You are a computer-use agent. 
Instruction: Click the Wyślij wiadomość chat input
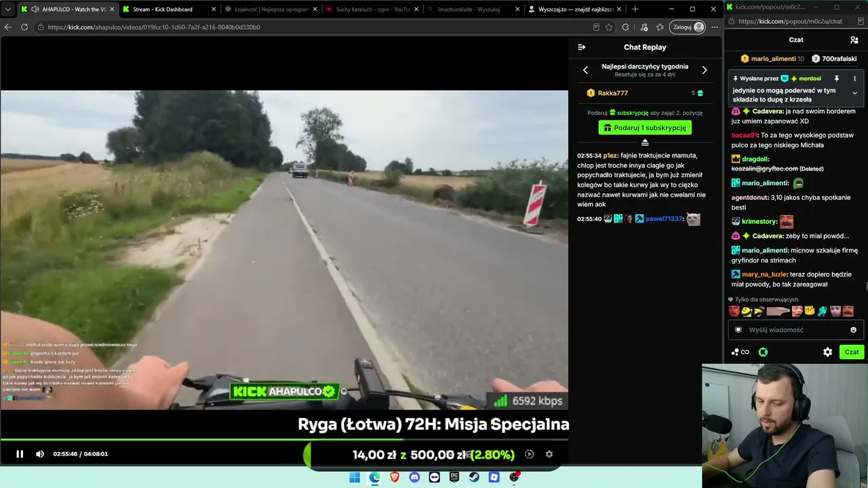tap(796, 330)
